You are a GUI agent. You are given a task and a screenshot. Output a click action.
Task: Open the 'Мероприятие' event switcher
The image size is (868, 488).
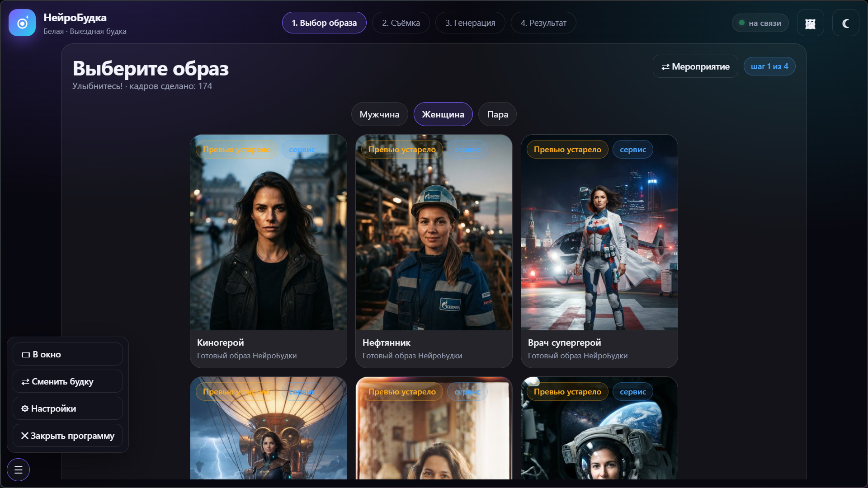pyautogui.click(x=695, y=66)
